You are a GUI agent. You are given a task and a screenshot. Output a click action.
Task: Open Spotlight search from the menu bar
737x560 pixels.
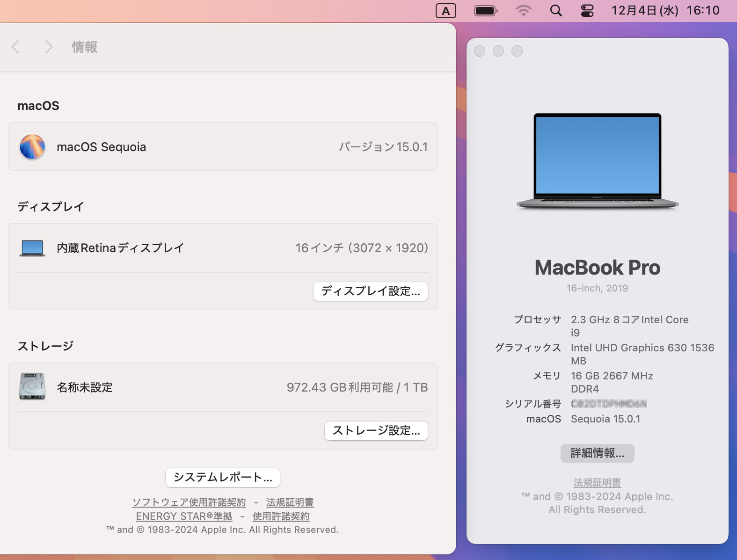pyautogui.click(x=556, y=11)
